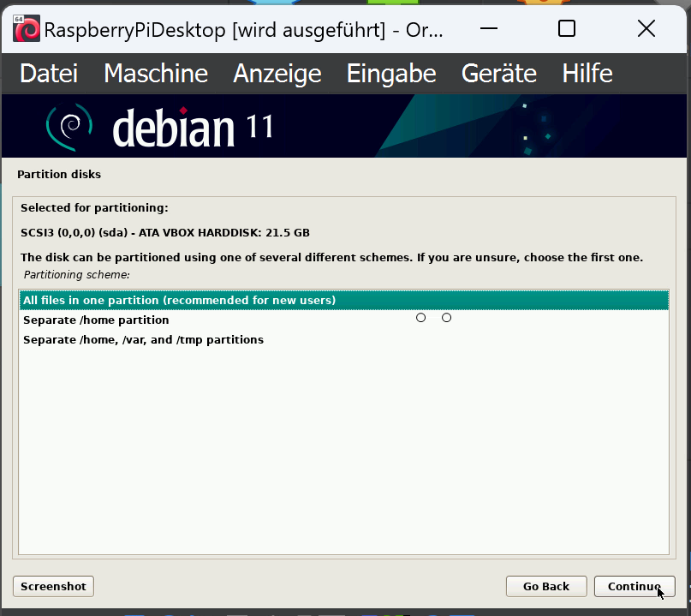691x616 pixels.
Task: Choose Separate /home partition scheme
Action: 343,320
